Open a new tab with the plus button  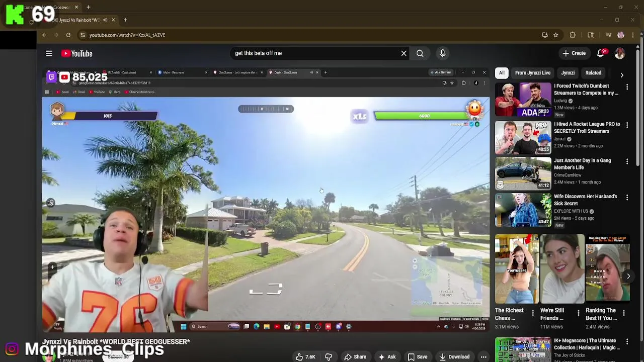pyautogui.click(x=125, y=20)
